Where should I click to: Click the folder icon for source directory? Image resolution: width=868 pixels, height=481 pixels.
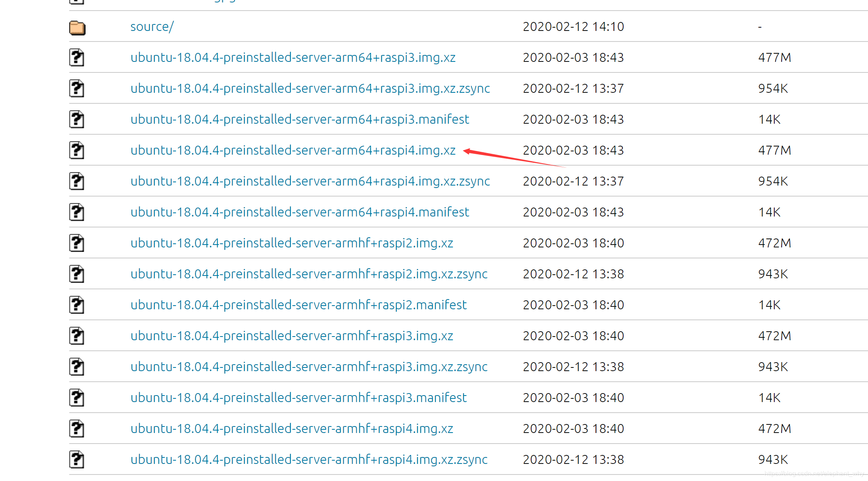(78, 27)
